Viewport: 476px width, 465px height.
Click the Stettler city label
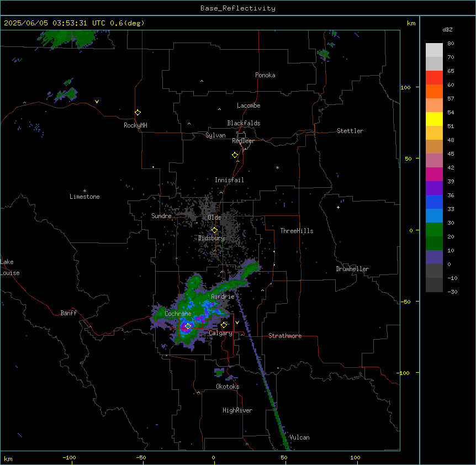(350, 131)
